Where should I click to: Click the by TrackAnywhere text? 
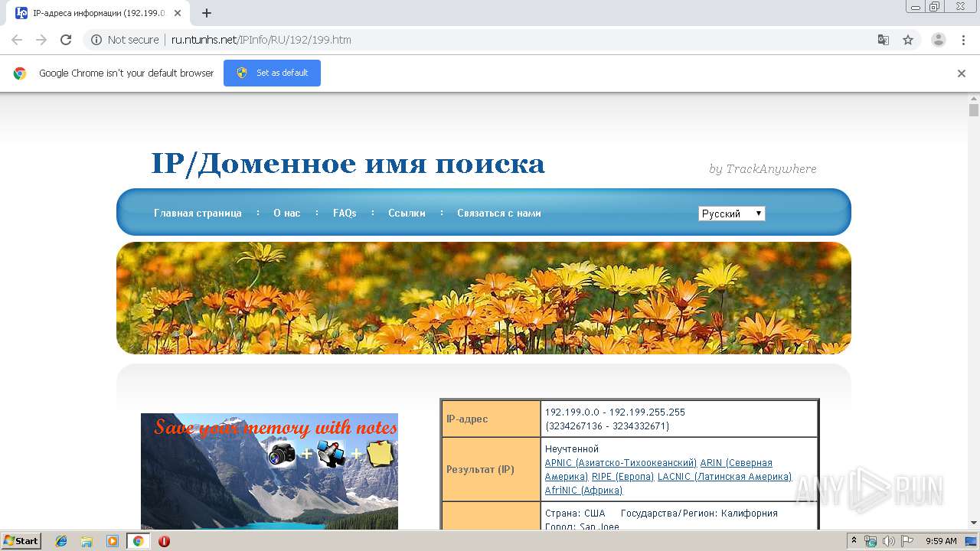(x=763, y=169)
